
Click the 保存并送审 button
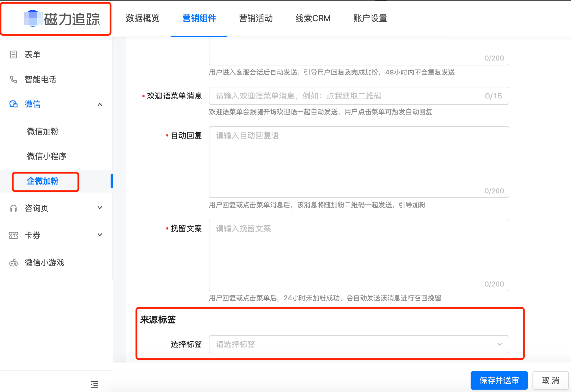pyautogui.click(x=499, y=380)
